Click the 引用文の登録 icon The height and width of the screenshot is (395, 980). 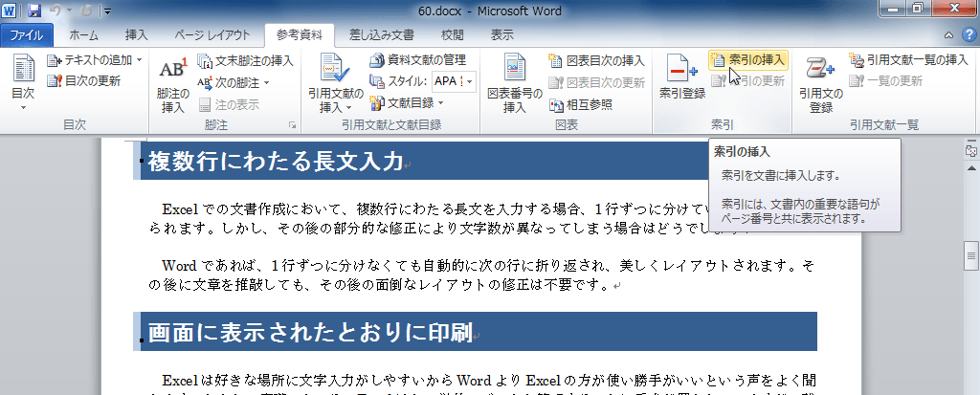pyautogui.click(x=821, y=86)
